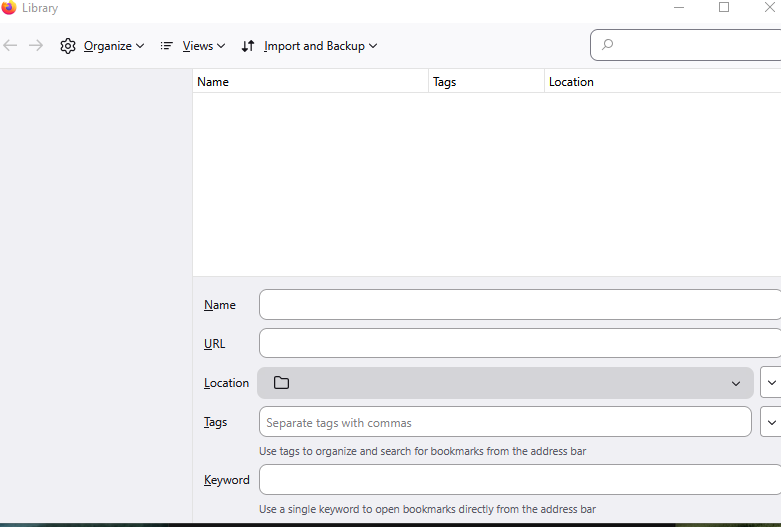This screenshot has height=527, width=781.
Task: Sort by the Tags column header
Action: click(486, 82)
